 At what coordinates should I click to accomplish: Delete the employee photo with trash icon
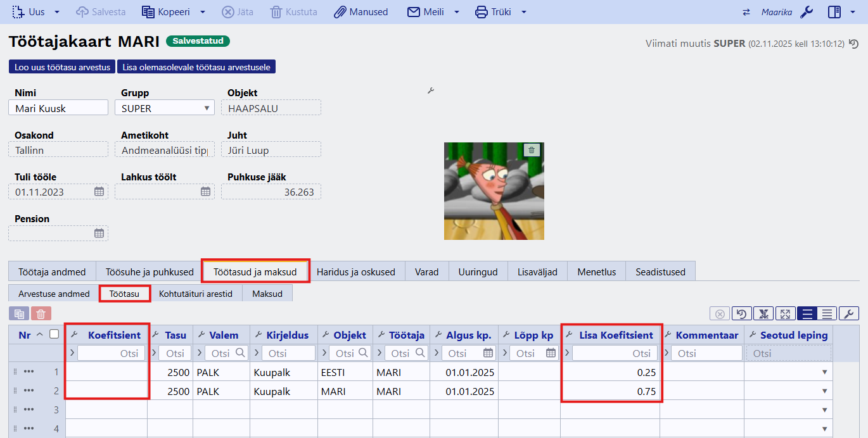click(x=532, y=150)
